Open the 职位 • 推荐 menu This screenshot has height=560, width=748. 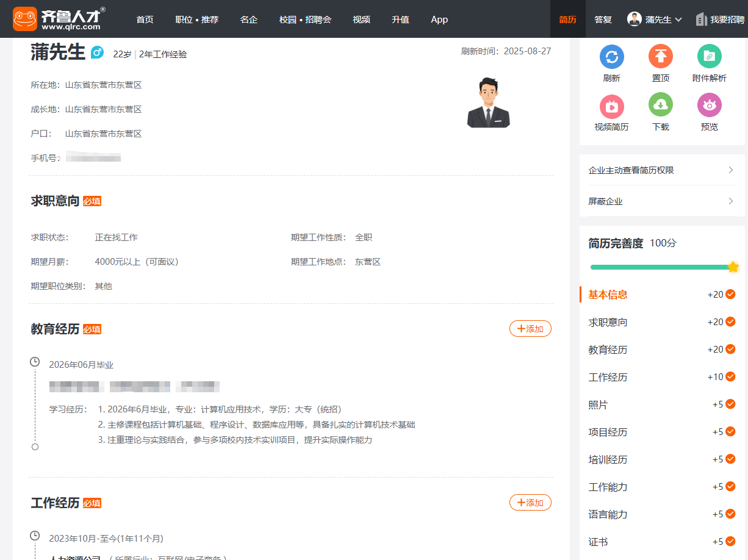[x=196, y=20]
